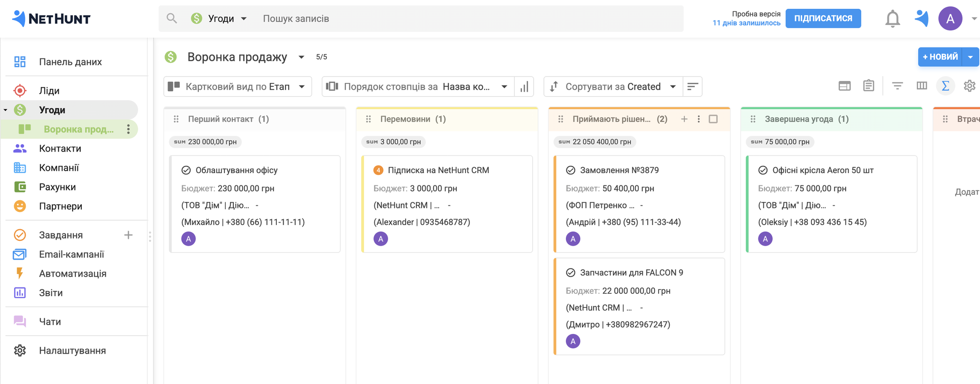The height and width of the screenshot is (384, 980).
Task: Click the + НОВИЙ button
Action: click(x=940, y=57)
